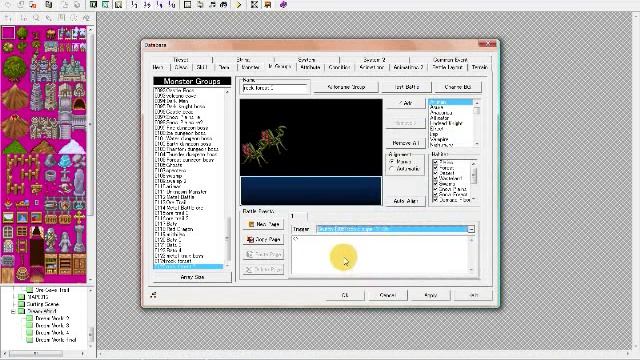Click the Copy Page button
Viewport: 640px width, 360px height.
click(263, 239)
